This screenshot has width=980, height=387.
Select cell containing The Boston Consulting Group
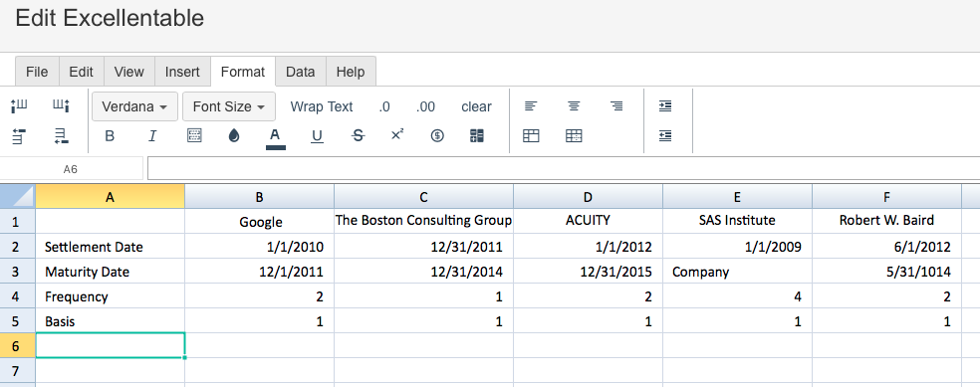click(423, 220)
